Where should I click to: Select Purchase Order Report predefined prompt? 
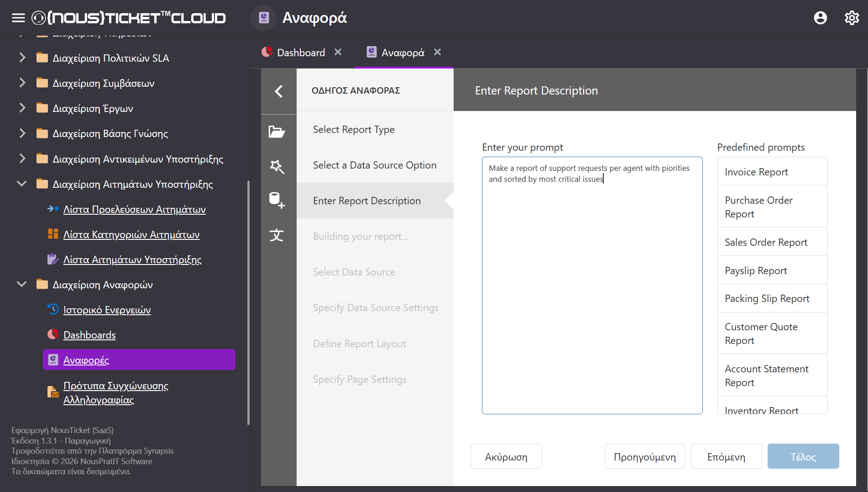click(x=772, y=207)
